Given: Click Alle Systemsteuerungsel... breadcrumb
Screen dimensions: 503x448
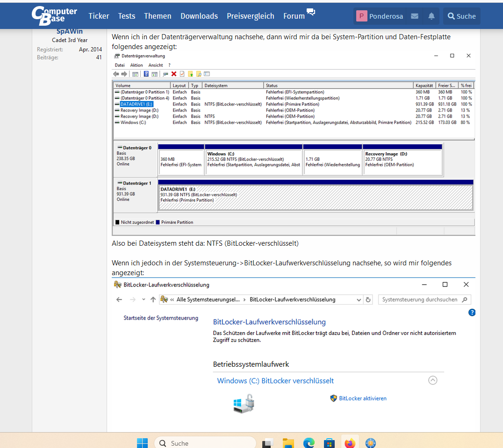Looking at the screenshot, I should 208,299.
